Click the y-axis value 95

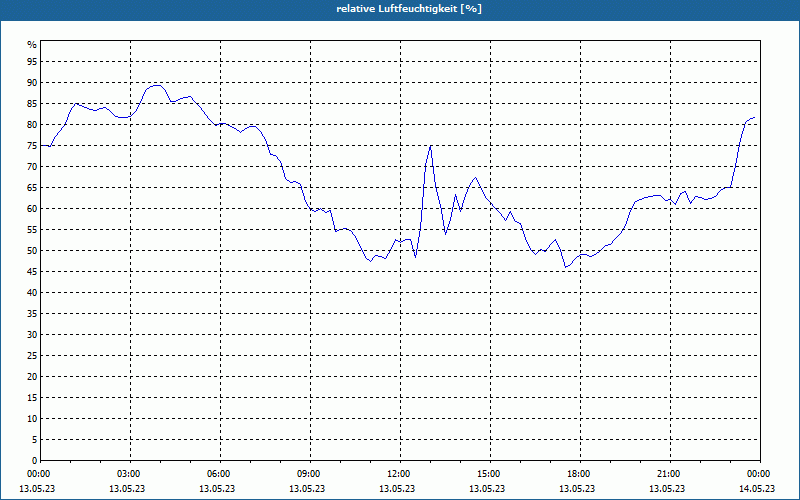[x=32, y=62]
